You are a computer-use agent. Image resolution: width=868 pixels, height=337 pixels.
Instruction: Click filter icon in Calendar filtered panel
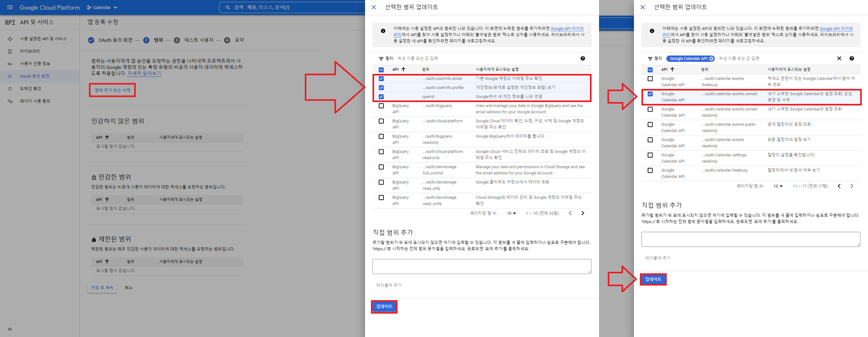(x=650, y=58)
